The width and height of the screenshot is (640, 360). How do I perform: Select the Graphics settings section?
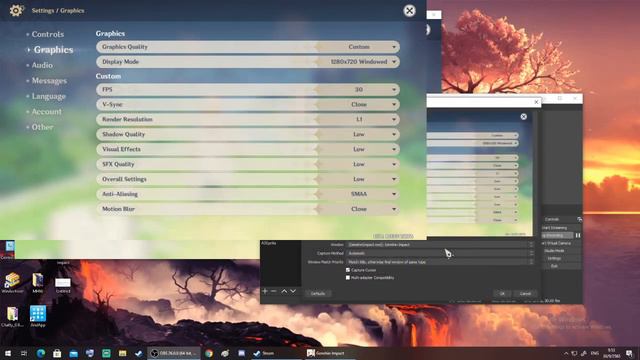(53, 50)
